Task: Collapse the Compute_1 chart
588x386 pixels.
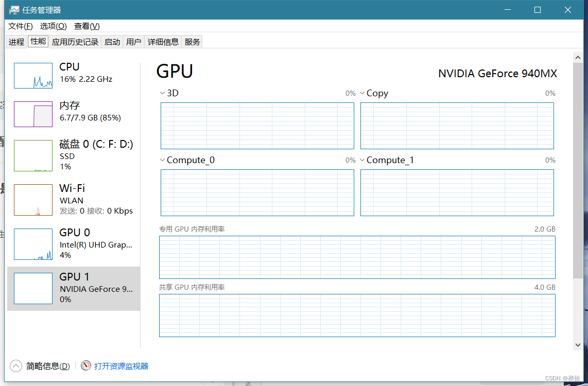Action: coord(363,160)
